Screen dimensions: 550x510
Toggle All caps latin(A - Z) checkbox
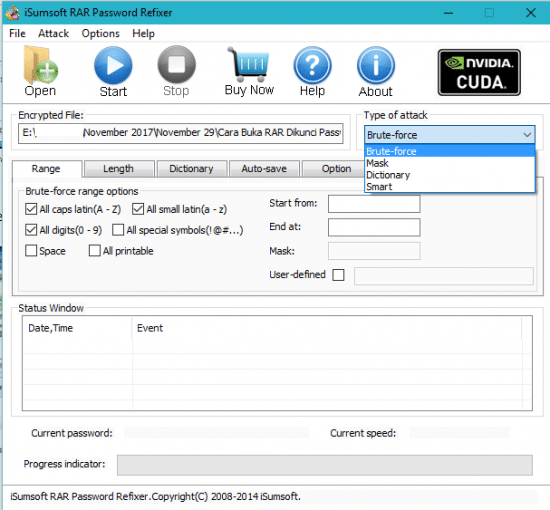tap(31, 209)
